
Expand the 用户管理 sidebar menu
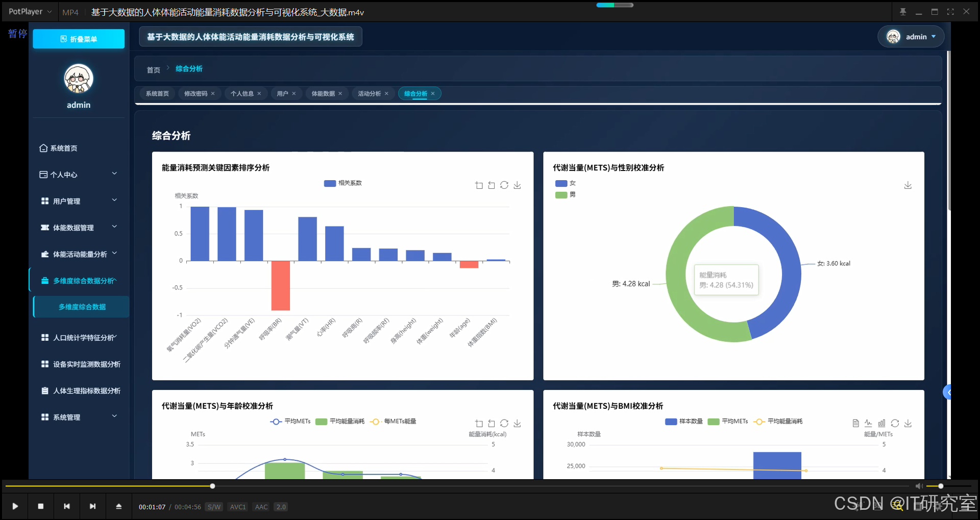coord(79,201)
